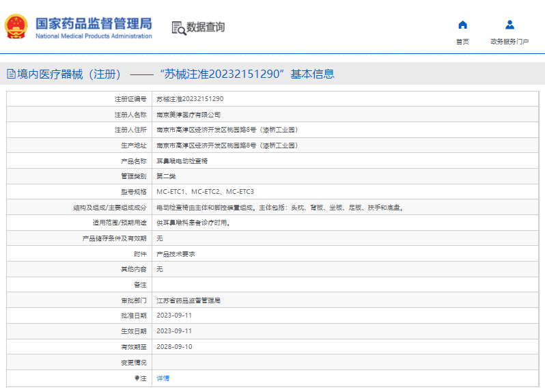Click the document icon before 境内医疗器械
This screenshot has height=392, width=545.
point(11,74)
